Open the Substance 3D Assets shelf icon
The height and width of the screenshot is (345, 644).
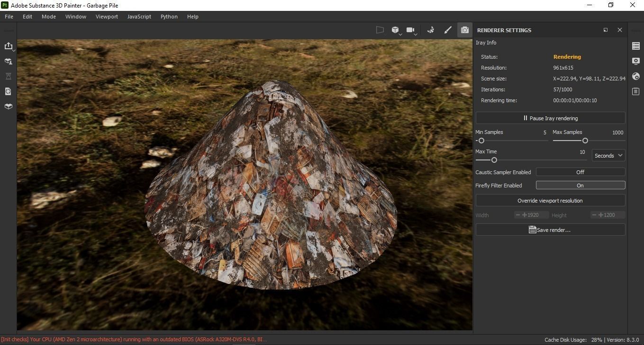click(9, 61)
